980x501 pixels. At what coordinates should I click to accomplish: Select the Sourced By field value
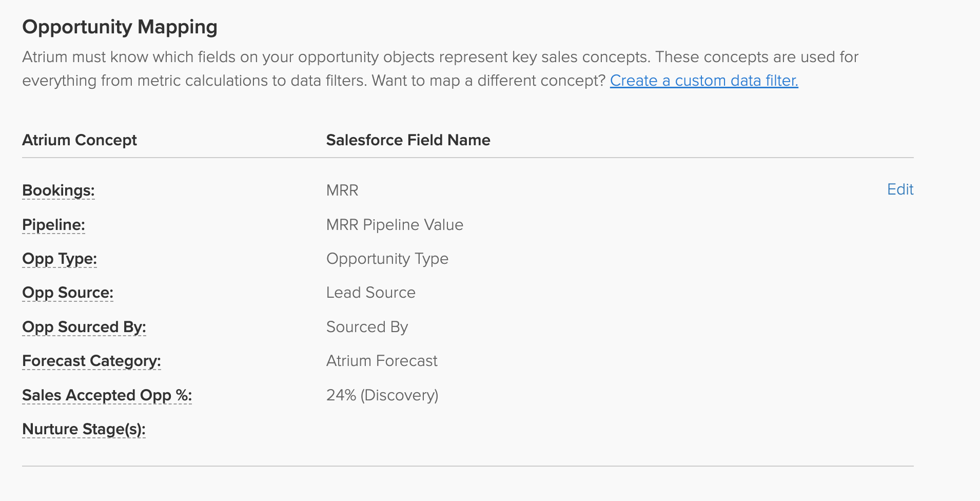[x=367, y=327]
